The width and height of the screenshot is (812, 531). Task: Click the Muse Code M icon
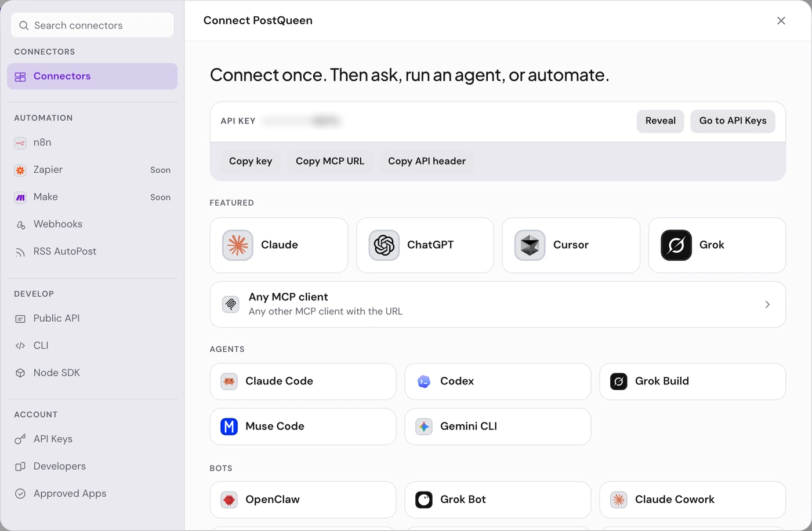(229, 427)
